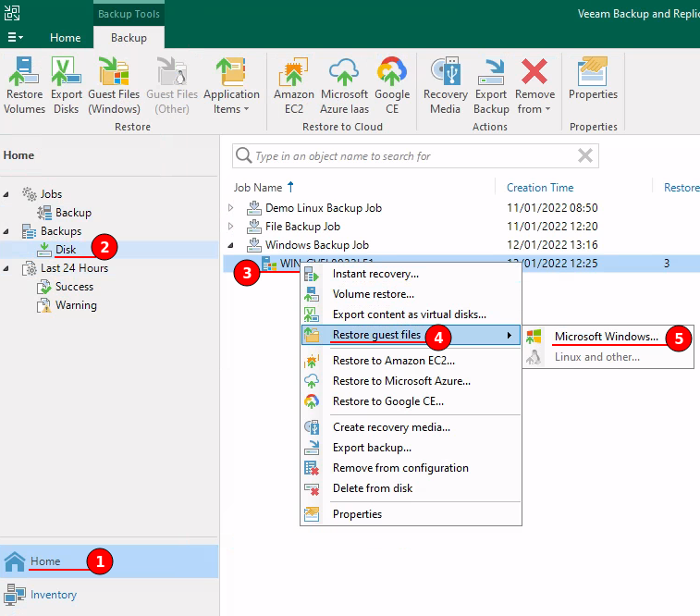Click the search magnifier icon
Image resolution: width=700 pixels, height=616 pixels.
[x=244, y=155]
